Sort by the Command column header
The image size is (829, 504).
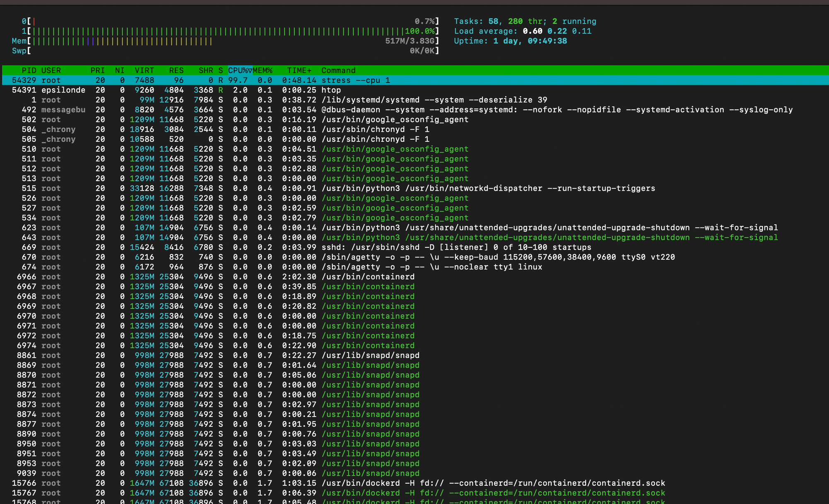tap(338, 70)
